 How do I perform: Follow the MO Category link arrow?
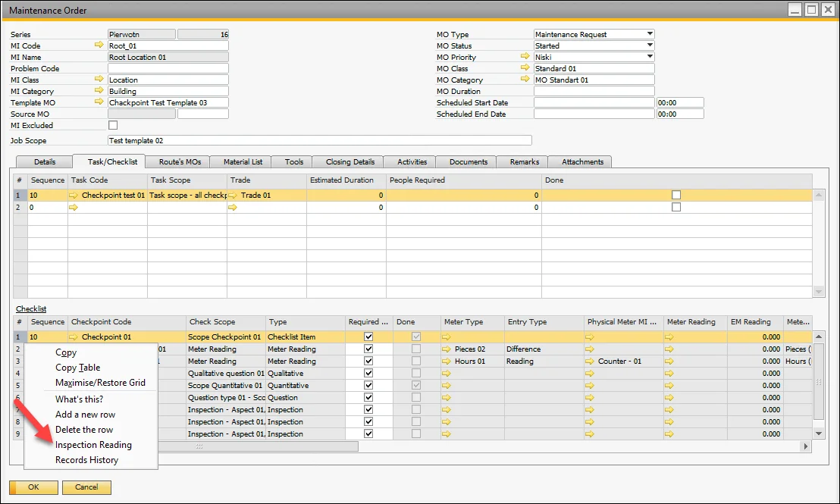[525, 80]
